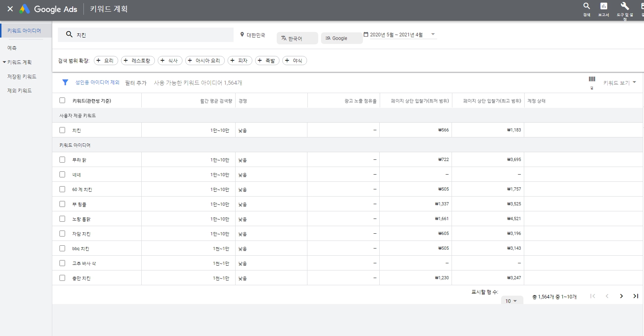The image size is (644, 336).
Task: Click the keyword search field containing 치킨
Action: pos(152,35)
